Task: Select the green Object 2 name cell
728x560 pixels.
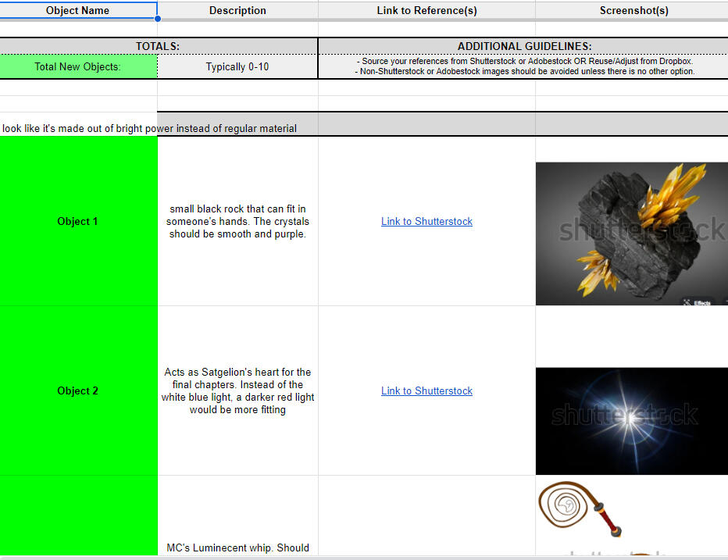Action: (x=78, y=391)
